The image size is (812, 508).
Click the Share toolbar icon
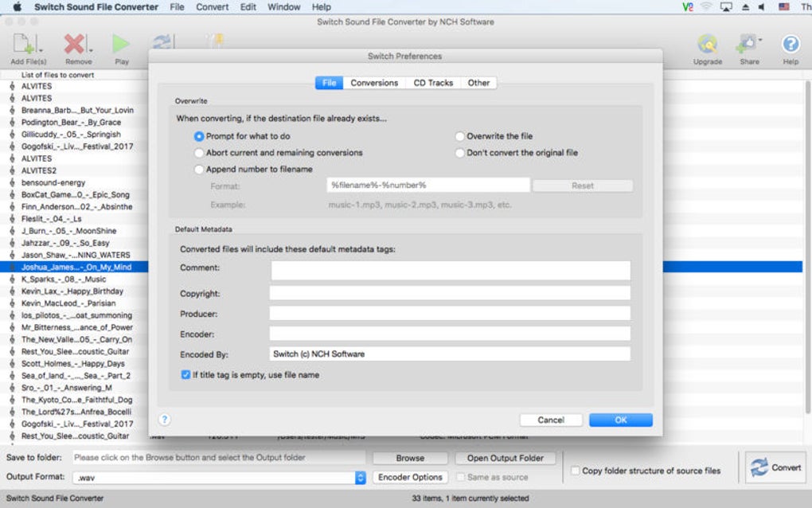tap(746, 44)
